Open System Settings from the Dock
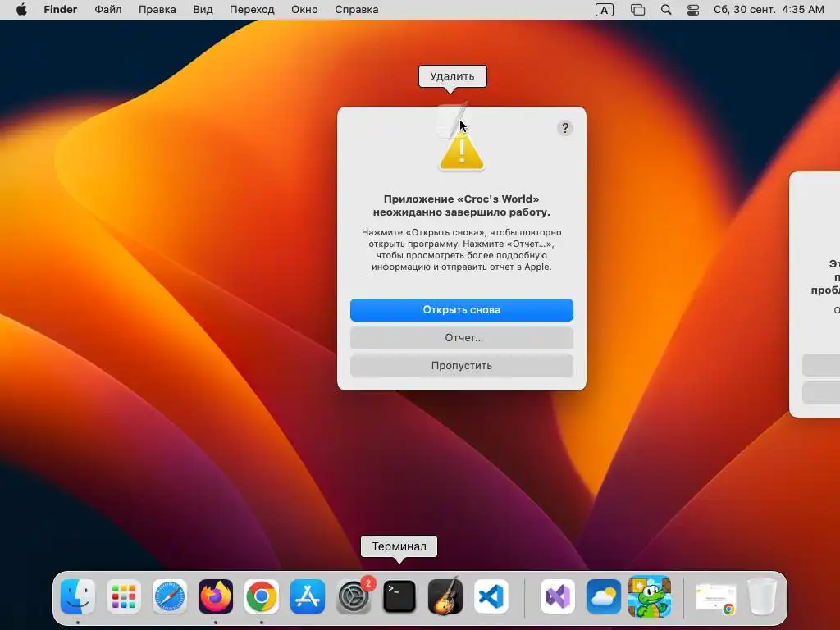This screenshot has height=630, width=840. pyautogui.click(x=354, y=596)
